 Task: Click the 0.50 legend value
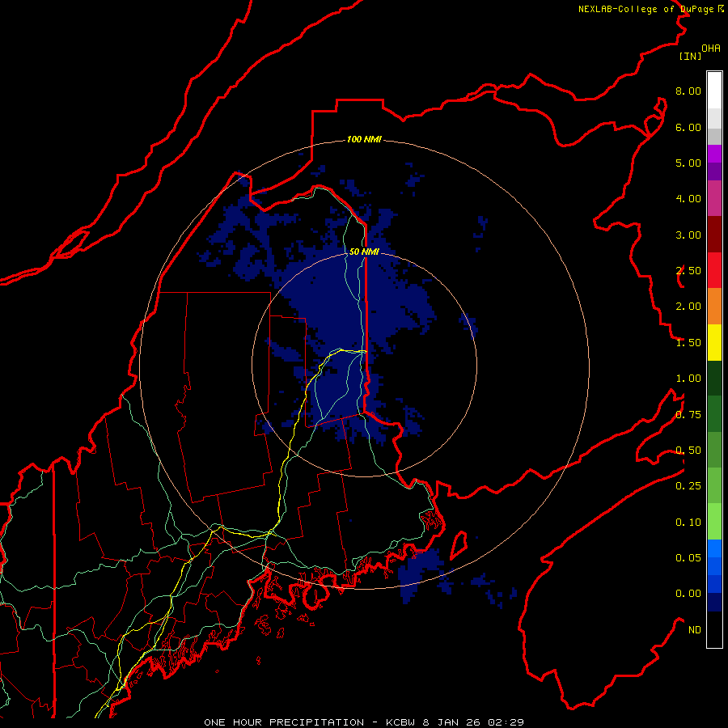tap(688, 451)
